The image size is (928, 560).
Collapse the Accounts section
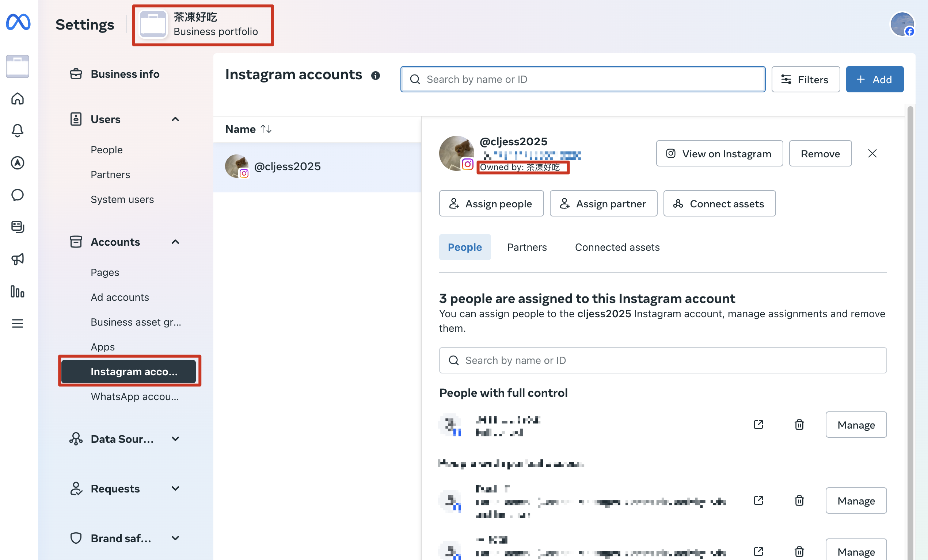[x=175, y=242]
